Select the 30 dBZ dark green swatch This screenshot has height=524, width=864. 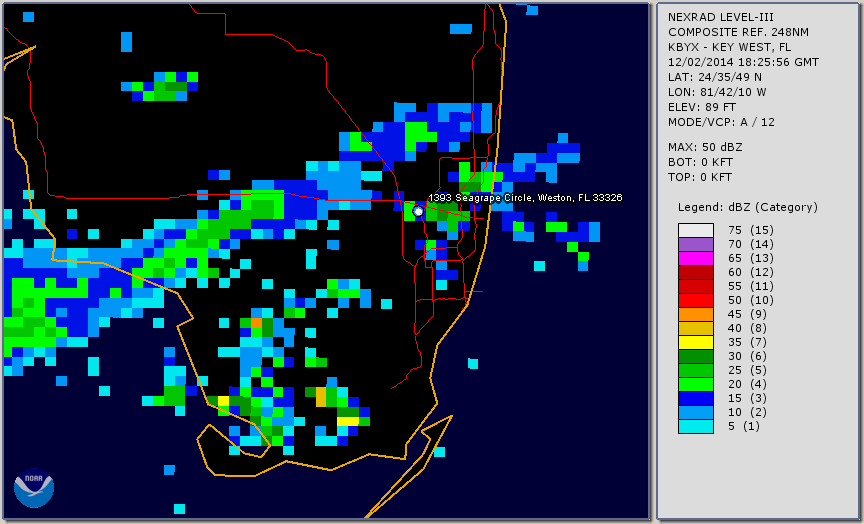[695, 356]
